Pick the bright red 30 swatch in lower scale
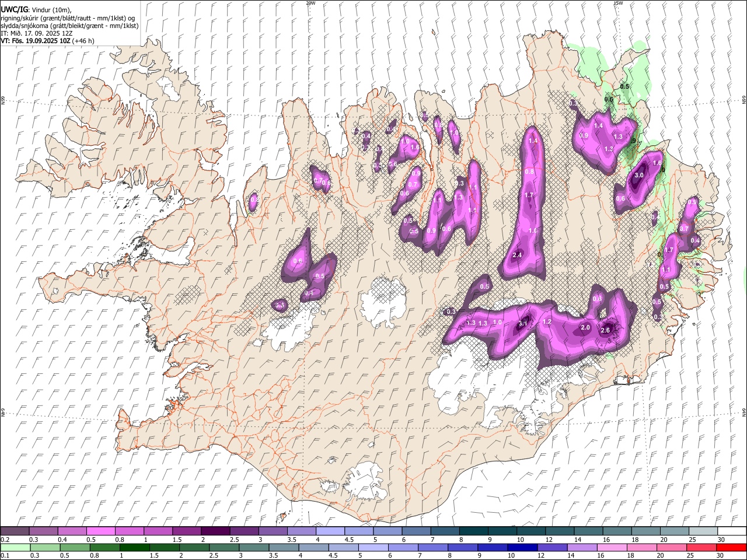The width and height of the screenshot is (747, 560). tap(731, 547)
